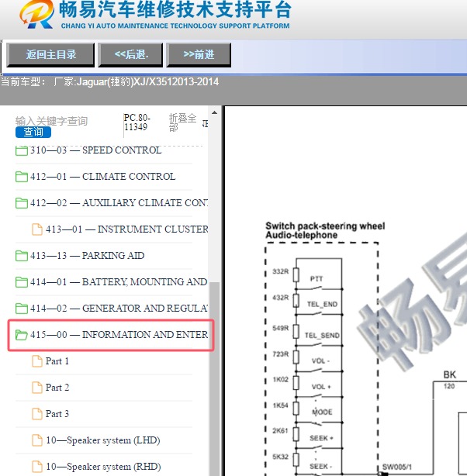Click the 332R resistor value label

pyautogui.click(x=281, y=271)
